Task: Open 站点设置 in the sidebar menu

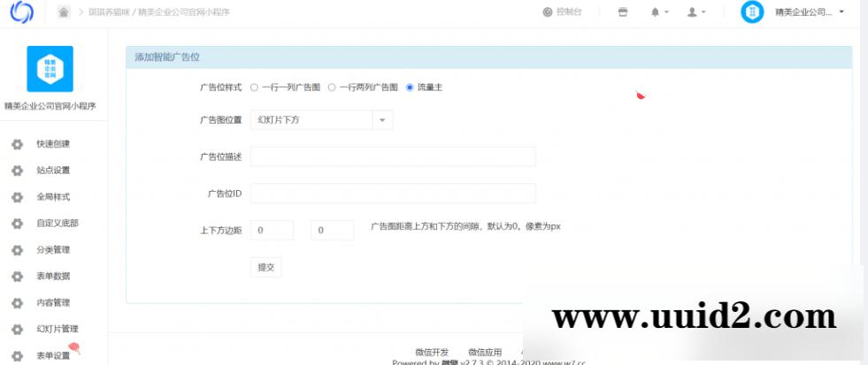Action: (53, 171)
